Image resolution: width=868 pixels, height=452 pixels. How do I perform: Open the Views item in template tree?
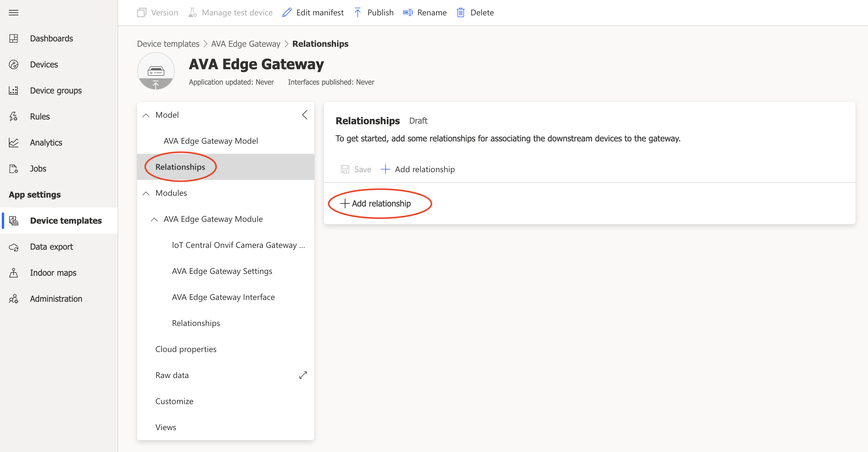coord(165,427)
